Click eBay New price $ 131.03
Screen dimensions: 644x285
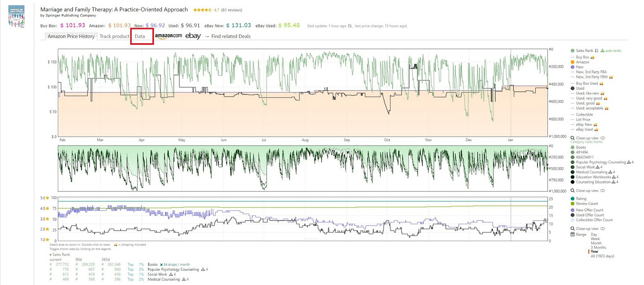click(x=238, y=25)
